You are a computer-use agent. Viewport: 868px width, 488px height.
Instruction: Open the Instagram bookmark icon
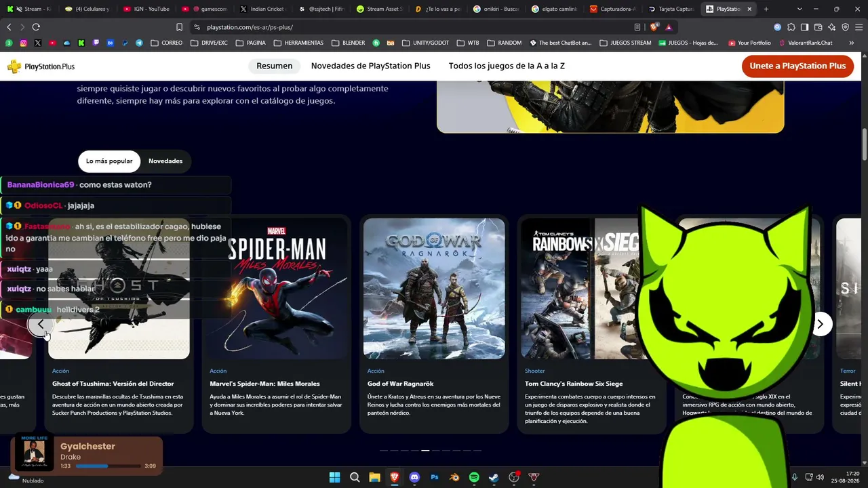pos(23,43)
